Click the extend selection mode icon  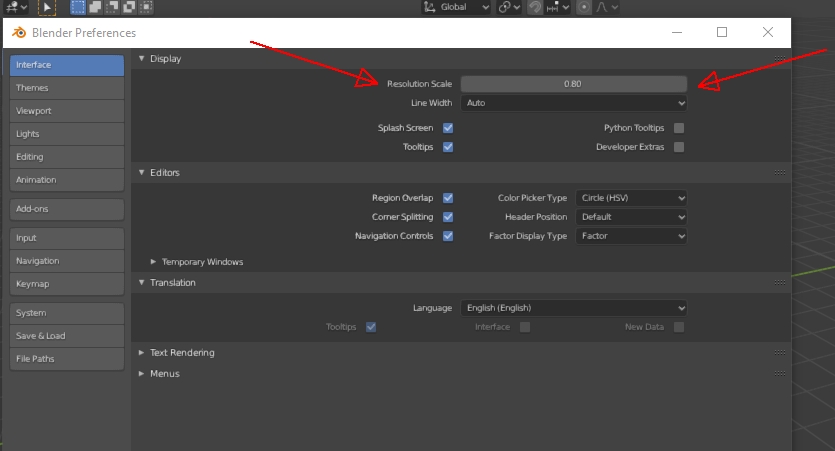coord(94,7)
